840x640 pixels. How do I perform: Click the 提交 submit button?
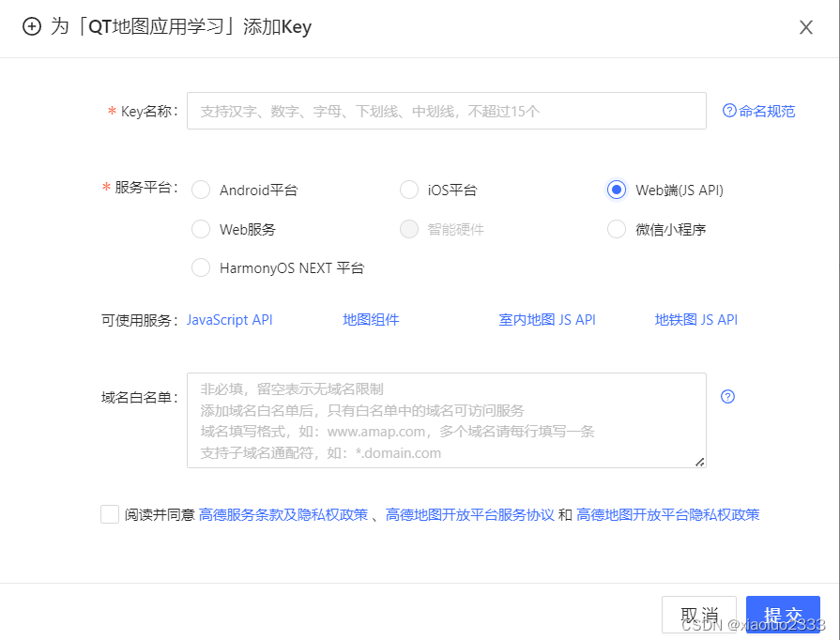point(783,611)
